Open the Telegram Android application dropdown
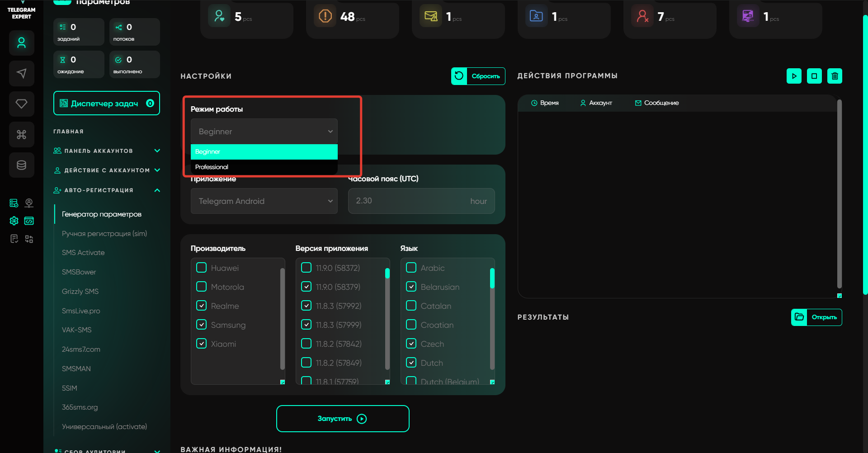Screen dimensions: 868x453 [x=264, y=201]
